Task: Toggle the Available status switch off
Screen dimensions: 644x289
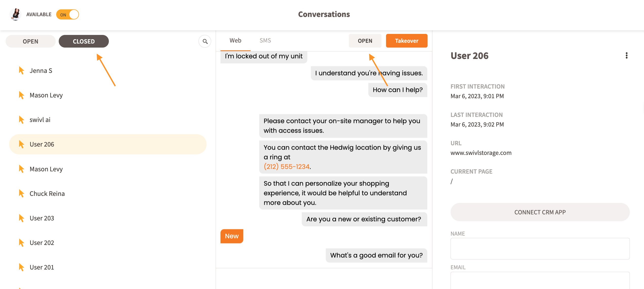Action: pyautogui.click(x=68, y=14)
